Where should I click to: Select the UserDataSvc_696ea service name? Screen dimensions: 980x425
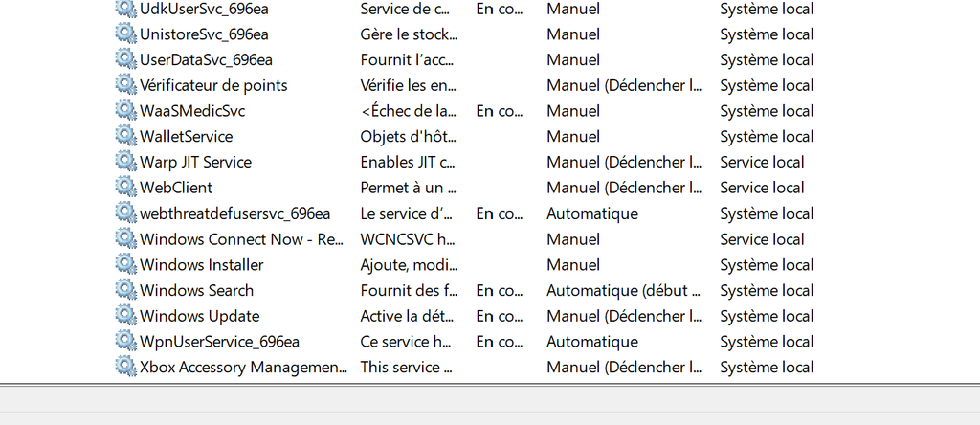coord(206,60)
